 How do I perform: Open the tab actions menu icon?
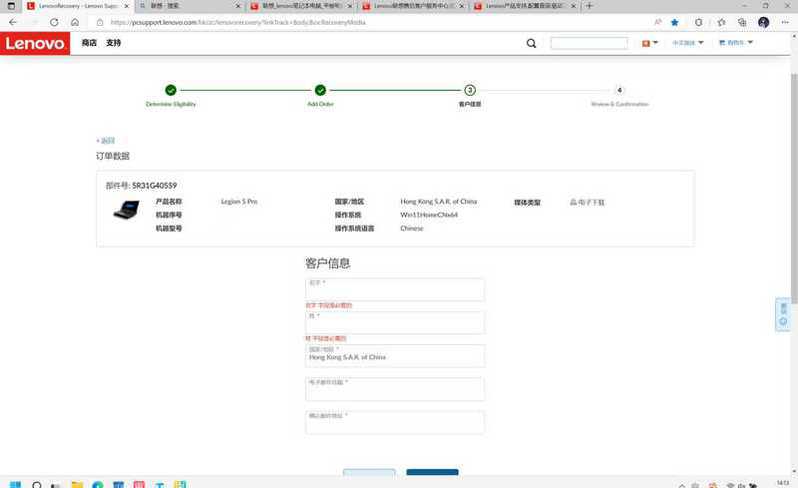11,6
